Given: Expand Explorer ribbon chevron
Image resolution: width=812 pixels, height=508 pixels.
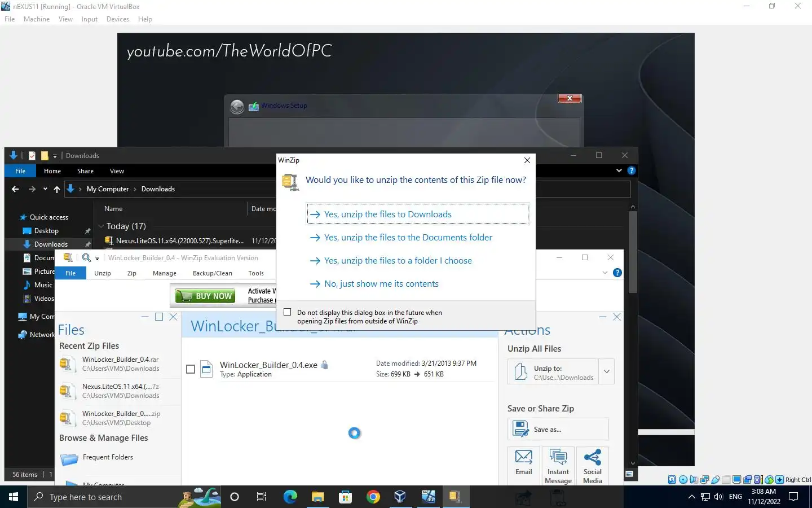Looking at the screenshot, I should [619, 170].
